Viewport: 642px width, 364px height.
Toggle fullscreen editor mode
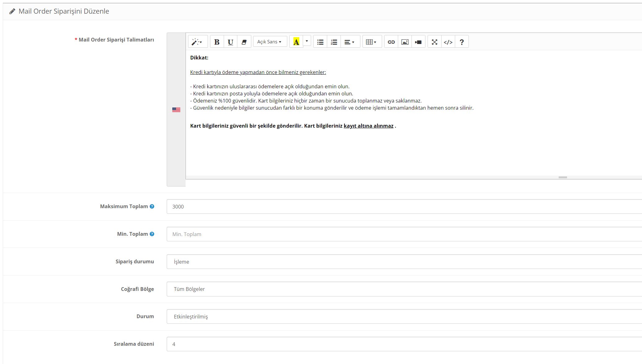(x=434, y=42)
